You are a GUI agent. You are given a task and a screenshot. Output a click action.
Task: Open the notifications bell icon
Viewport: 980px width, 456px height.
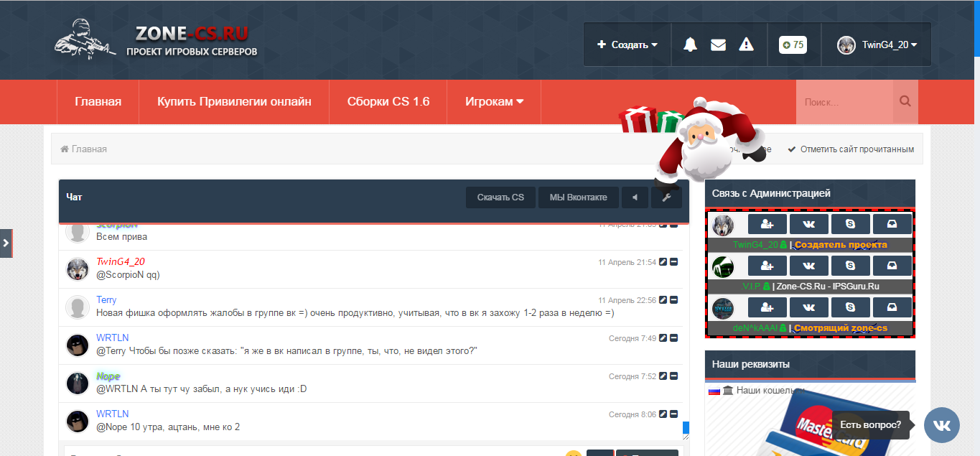pos(690,45)
